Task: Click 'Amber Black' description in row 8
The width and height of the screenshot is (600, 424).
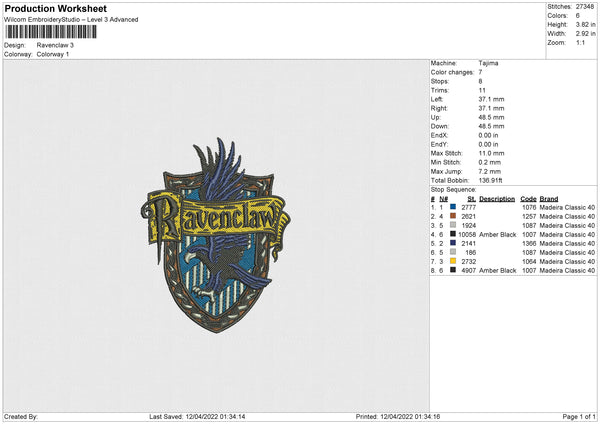Action: pos(498,271)
